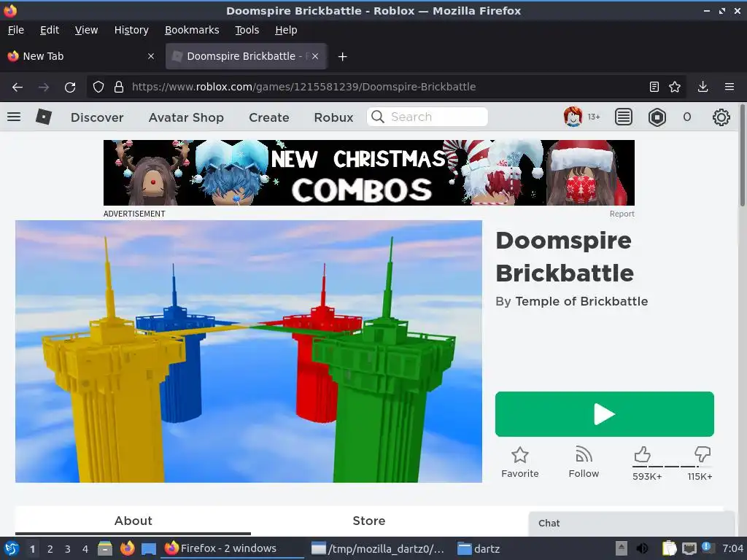Open the Tools menu

point(247,30)
